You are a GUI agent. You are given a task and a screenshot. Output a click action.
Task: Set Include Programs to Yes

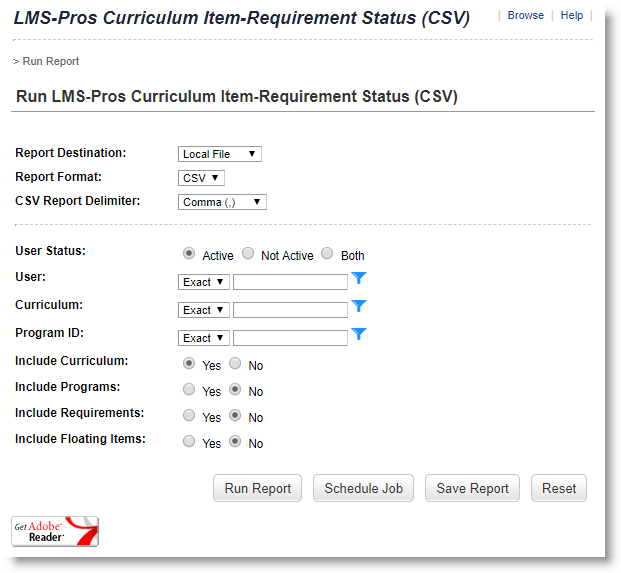pyautogui.click(x=189, y=390)
